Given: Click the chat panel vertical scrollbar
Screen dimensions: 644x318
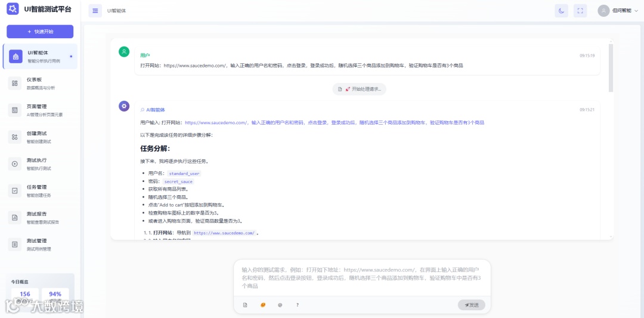Looking at the screenshot, I should tap(611, 68).
